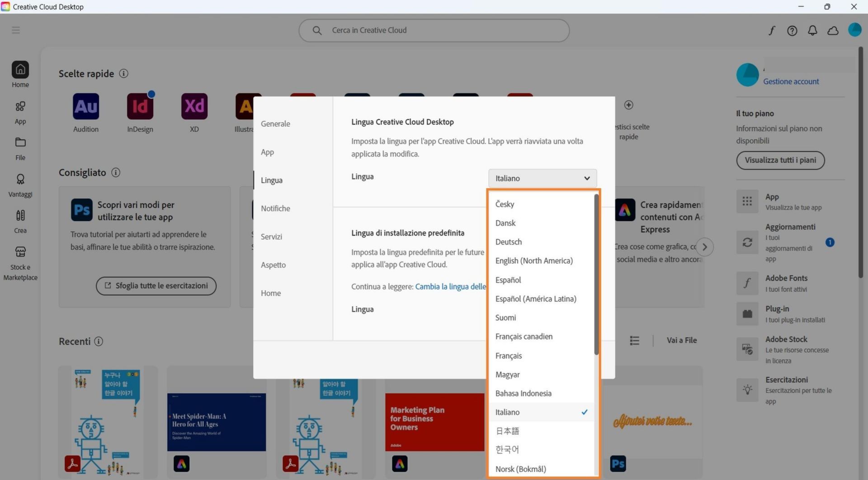Select Français from the language list
The image size is (868, 480).
click(x=541, y=356)
